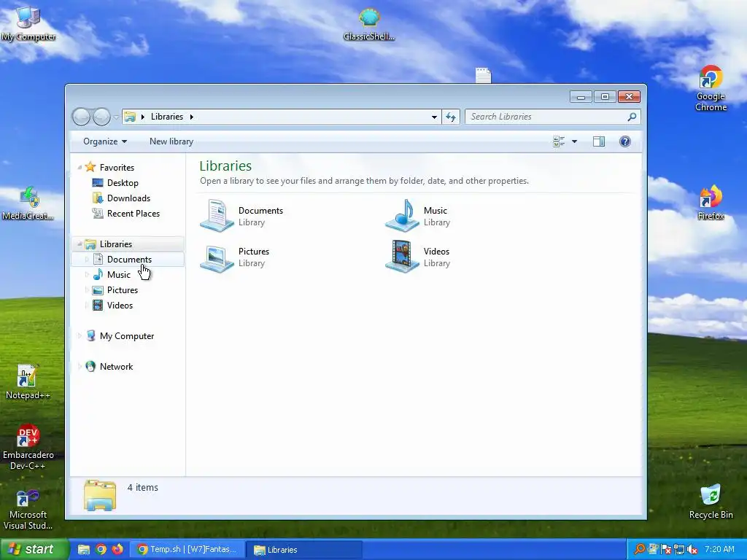Click the network connection tray icon
This screenshot has width=747, height=560.
pos(679,550)
